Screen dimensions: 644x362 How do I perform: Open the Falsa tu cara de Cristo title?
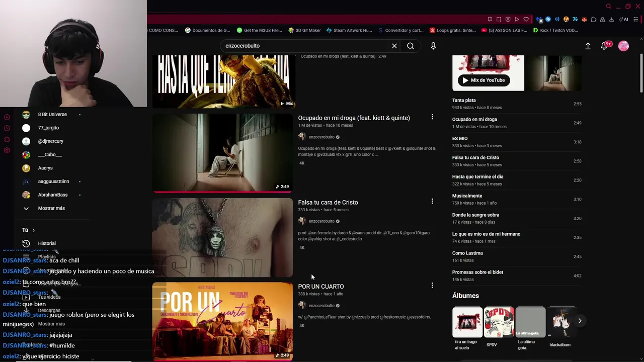click(x=328, y=202)
